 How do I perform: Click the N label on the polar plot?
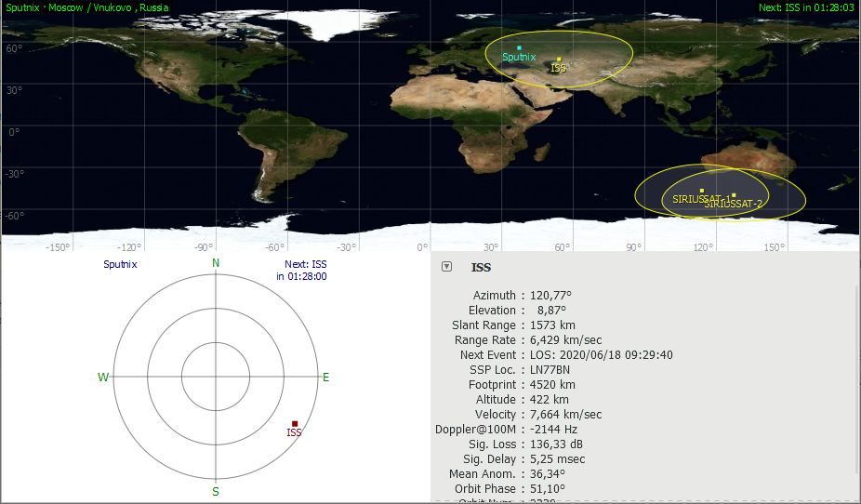point(216,263)
